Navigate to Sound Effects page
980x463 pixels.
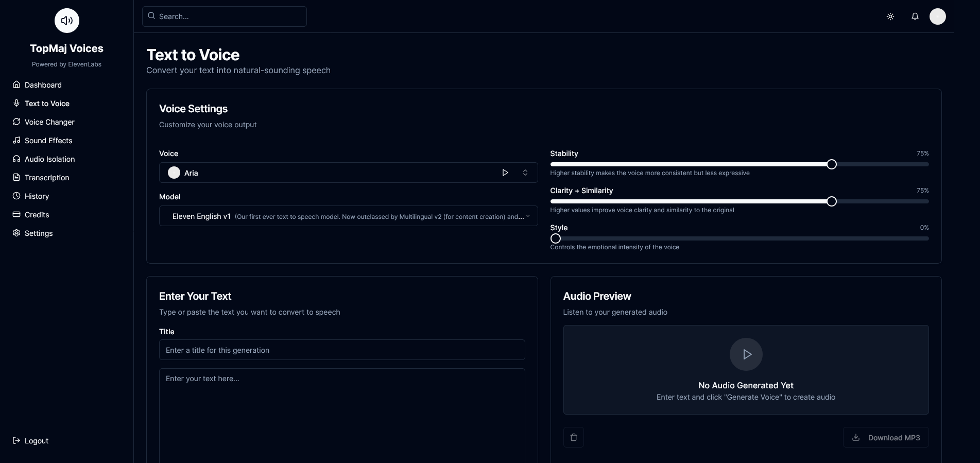[48, 141]
